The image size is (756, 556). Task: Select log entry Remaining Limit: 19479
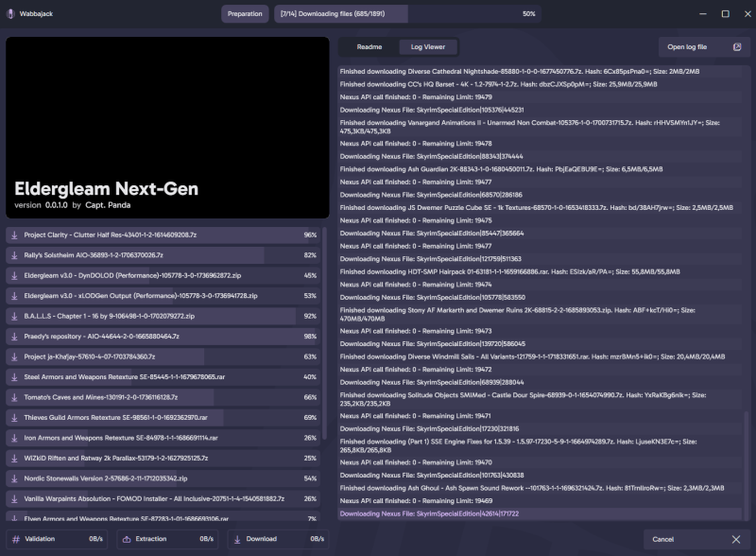point(540,97)
